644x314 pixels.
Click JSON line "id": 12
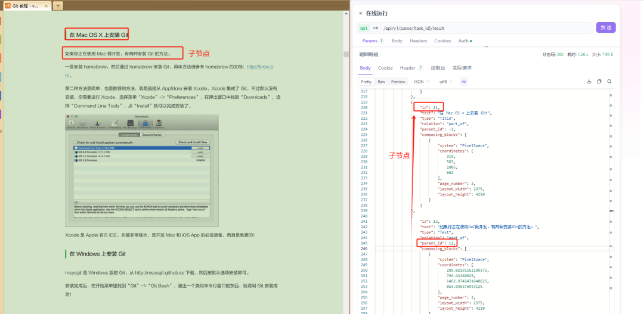pyautogui.click(x=431, y=221)
